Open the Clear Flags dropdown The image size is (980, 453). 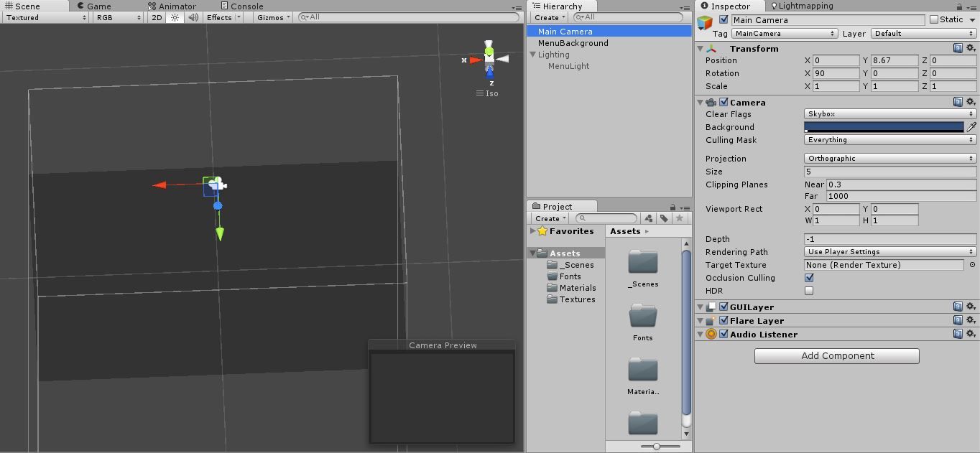(x=889, y=113)
